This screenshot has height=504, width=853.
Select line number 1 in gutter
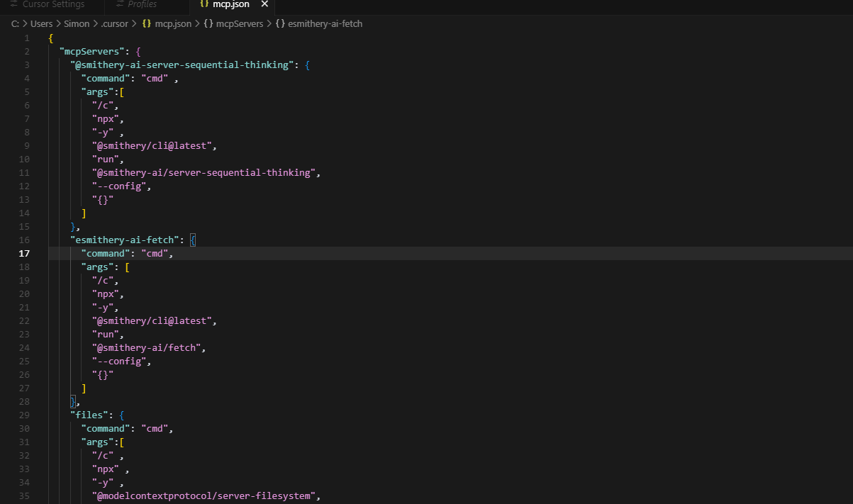pos(26,38)
